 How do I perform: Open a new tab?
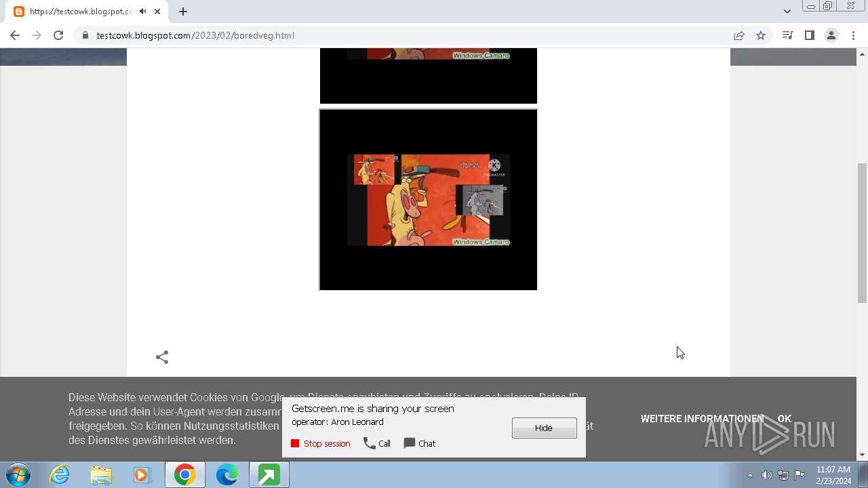pyautogui.click(x=183, y=12)
